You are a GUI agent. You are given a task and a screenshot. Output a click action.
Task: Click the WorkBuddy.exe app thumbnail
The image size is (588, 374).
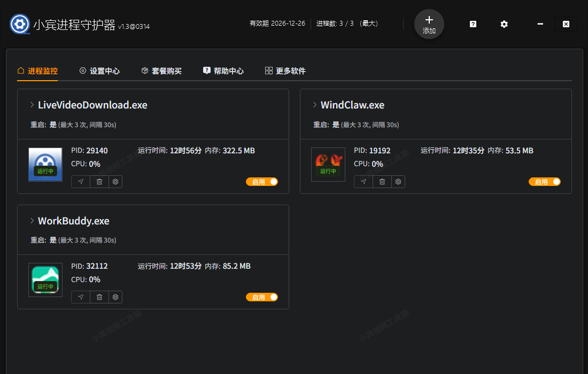tap(45, 280)
